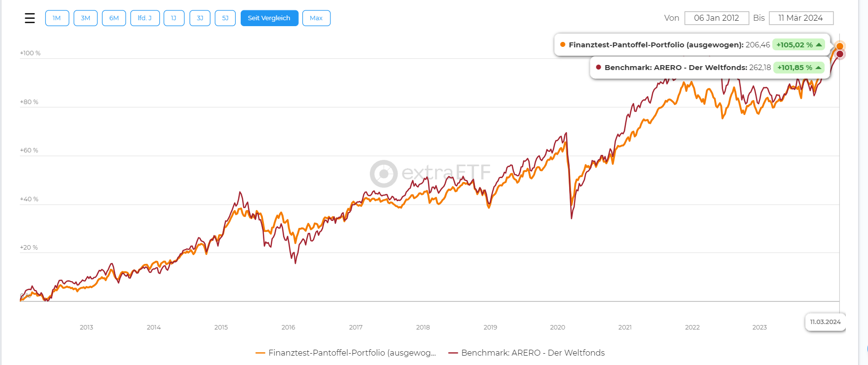868x365 pixels.
Task: Click the dark red benchmark end-point marker
Action: click(840, 54)
